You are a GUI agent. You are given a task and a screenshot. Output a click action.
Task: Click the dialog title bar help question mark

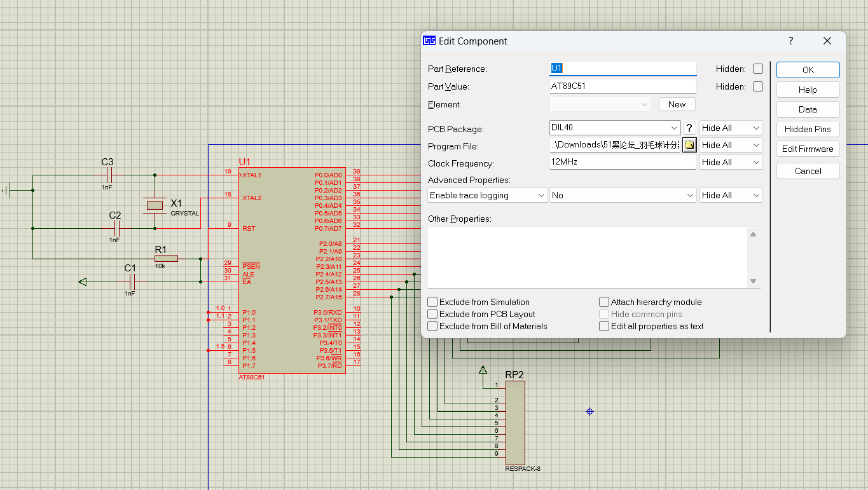[791, 41]
